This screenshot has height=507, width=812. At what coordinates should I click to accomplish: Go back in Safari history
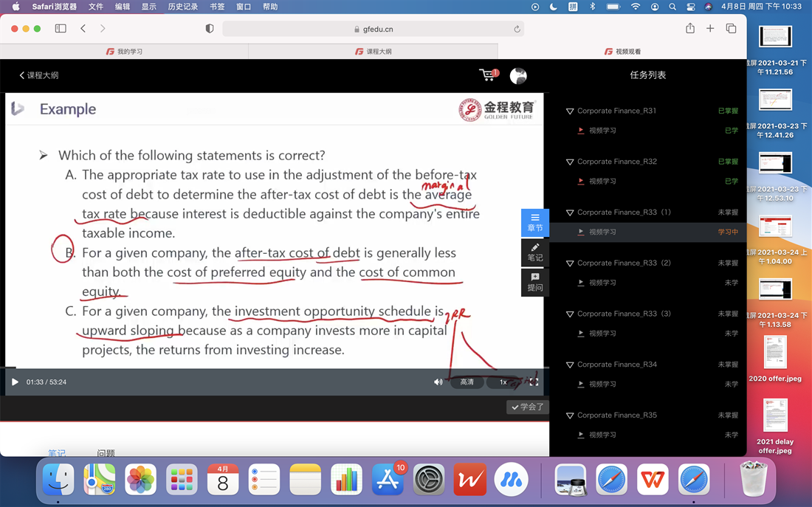click(83, 29)
